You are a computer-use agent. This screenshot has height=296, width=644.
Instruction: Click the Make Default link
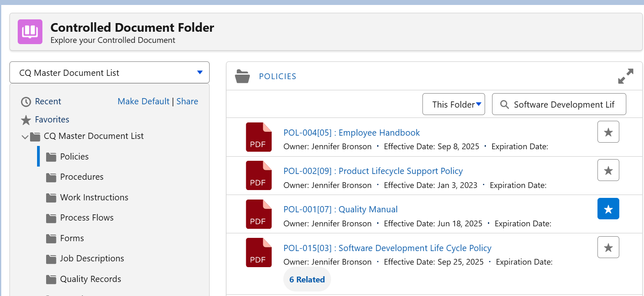pyautogui.click(x=143, y=101)
